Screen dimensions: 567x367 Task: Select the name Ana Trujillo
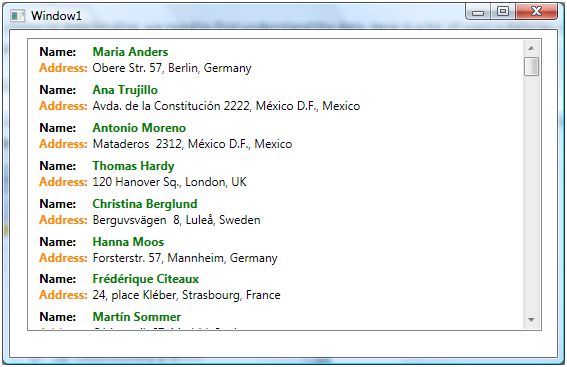(125, 90)
